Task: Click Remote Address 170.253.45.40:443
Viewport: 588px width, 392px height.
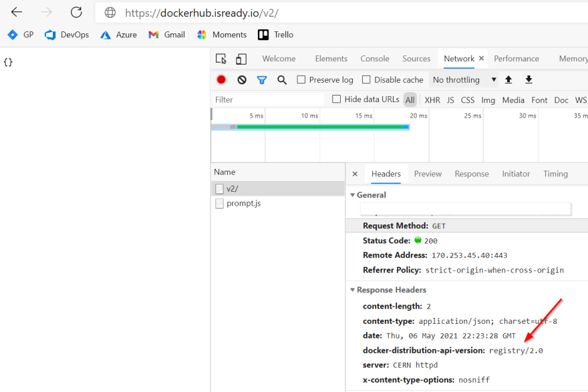Action: pos(435,255)
